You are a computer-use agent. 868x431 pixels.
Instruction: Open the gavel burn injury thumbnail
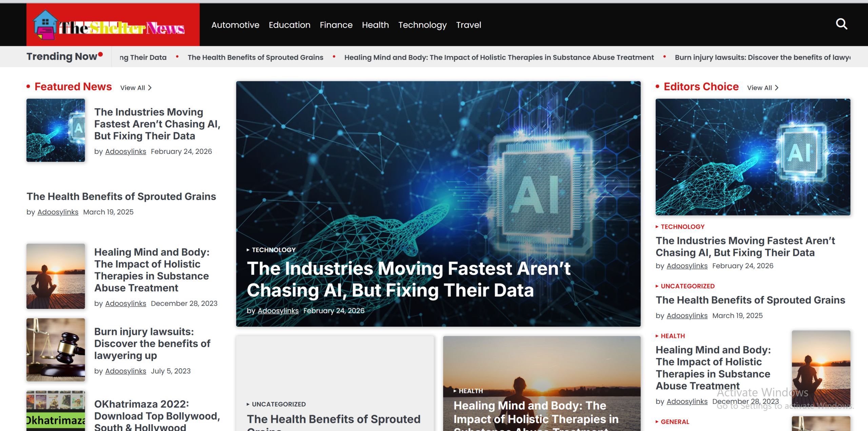click(56, 350)
